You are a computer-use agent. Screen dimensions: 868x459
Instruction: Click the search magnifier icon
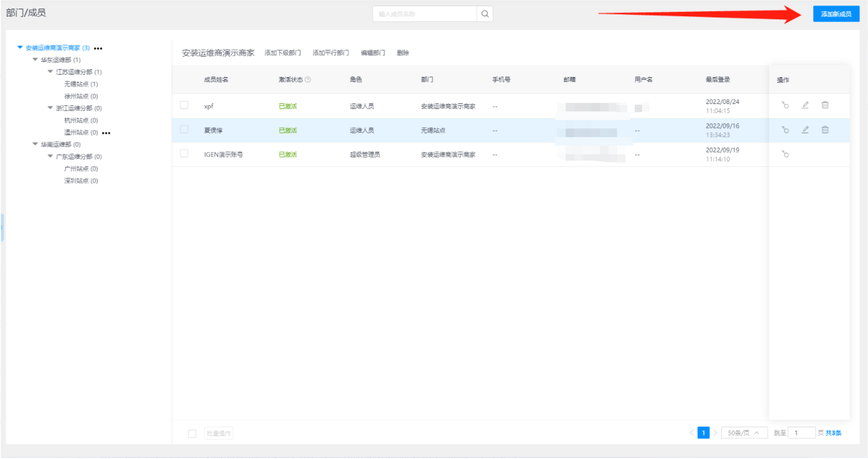(485, 14)
